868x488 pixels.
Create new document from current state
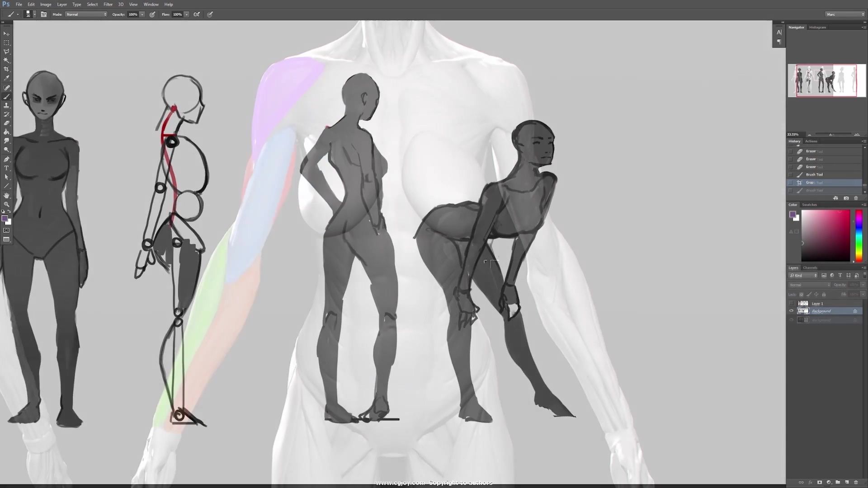(835, 198)
